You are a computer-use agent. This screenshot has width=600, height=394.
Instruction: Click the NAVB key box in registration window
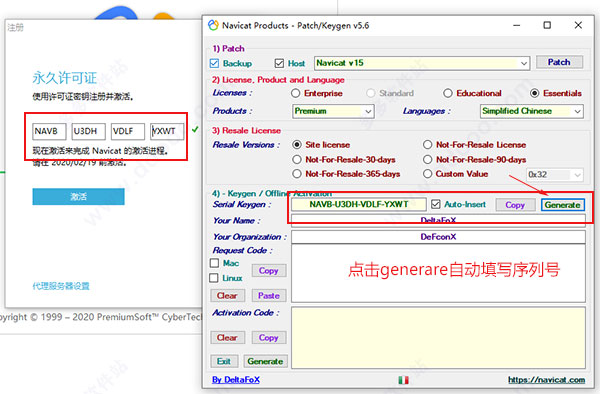click(49, 131)
